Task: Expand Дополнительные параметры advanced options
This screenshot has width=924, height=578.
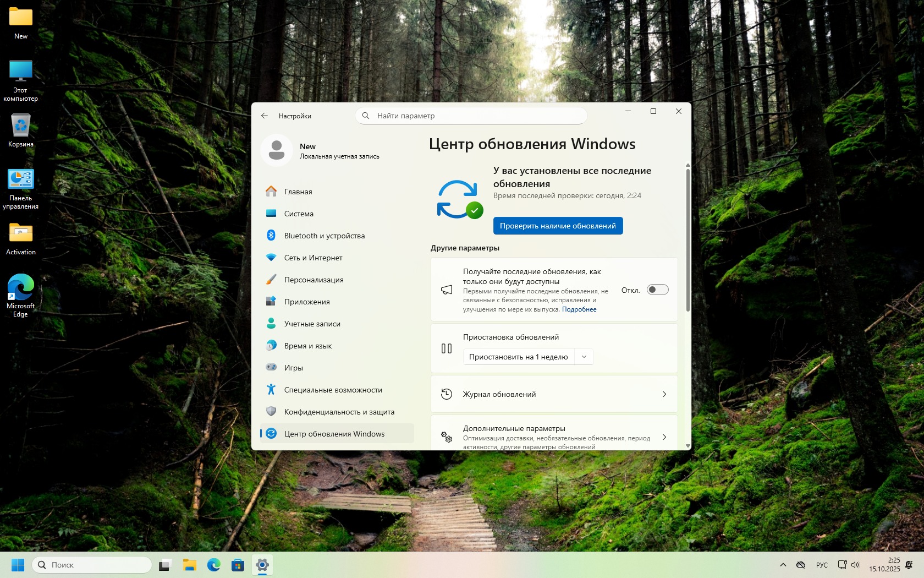Action: [554, 437]
